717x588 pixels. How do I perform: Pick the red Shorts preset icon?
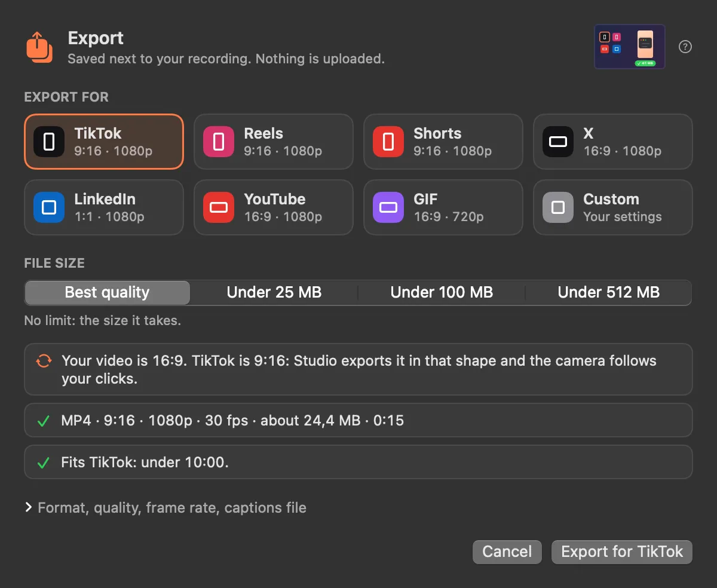pos(388,142)
